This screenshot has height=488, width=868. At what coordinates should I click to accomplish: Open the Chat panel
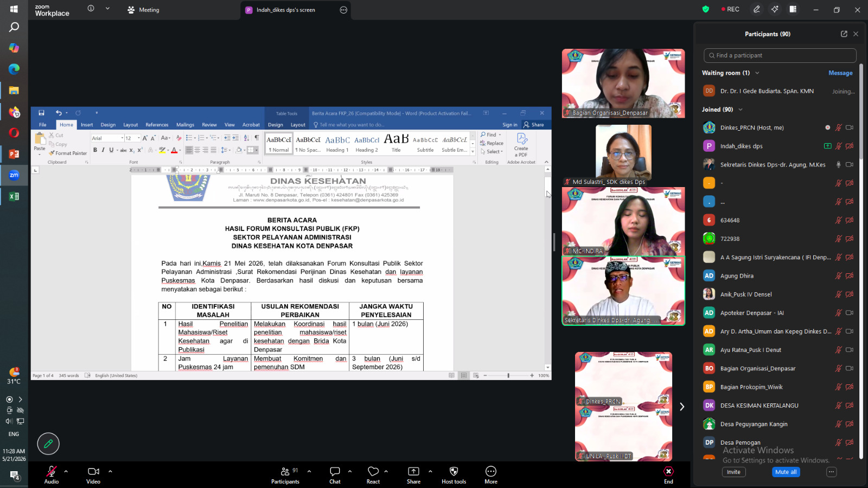[335, 471]
